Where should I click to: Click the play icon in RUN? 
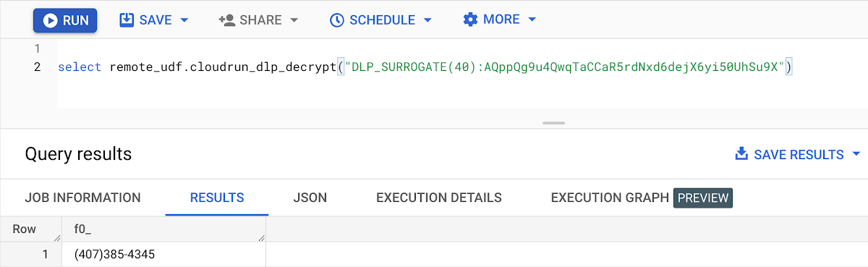[x=50, y=20]
